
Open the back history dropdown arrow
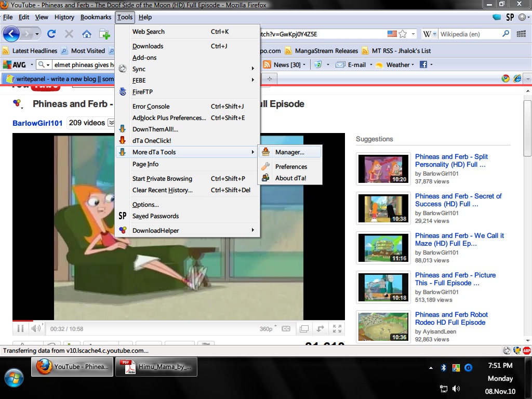[37, 34]
